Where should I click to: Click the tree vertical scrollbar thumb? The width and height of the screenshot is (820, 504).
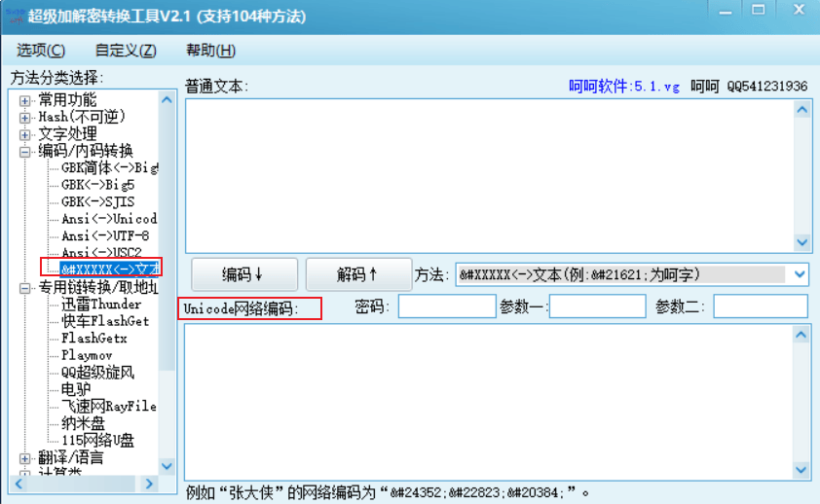point(167,239)
